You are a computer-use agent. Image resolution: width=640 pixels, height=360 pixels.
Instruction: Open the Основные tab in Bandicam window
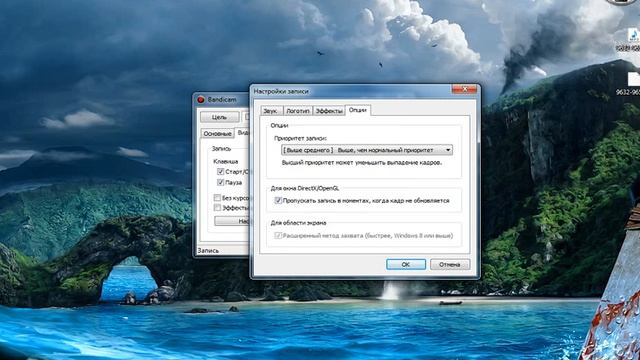[x=218, y=133]
